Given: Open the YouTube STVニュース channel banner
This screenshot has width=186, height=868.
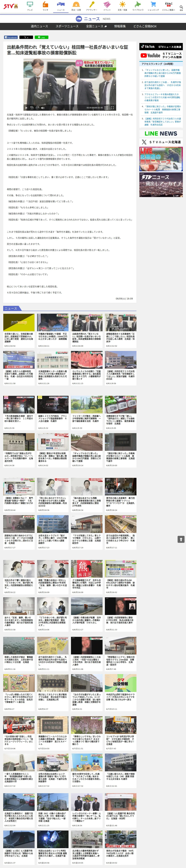Looking at the screenshot, I should 161,55.
